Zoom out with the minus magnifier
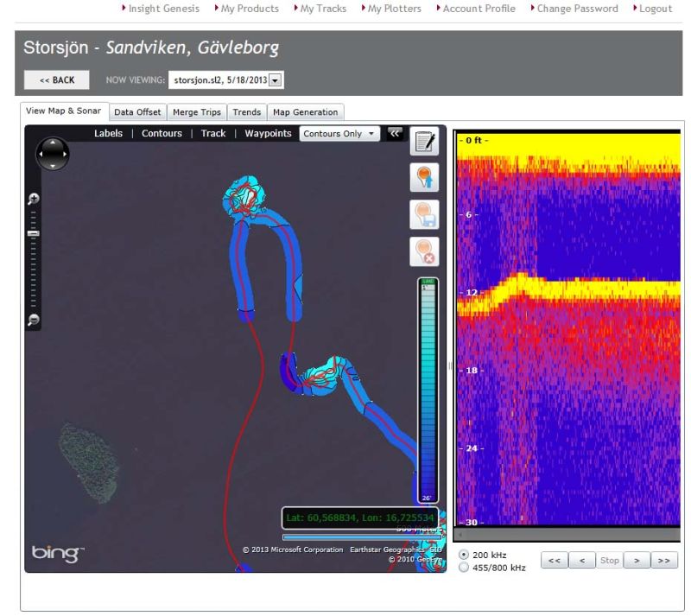This screenshot has width=691, height=616. [34, 321]
